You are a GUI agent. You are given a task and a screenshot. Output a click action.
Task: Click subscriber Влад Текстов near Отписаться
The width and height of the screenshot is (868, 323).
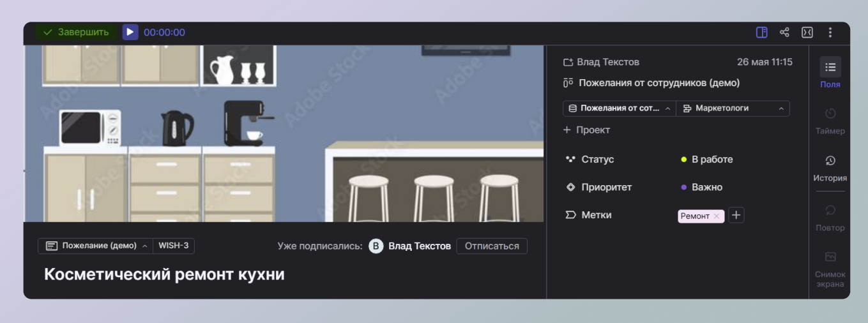[420, 246]
